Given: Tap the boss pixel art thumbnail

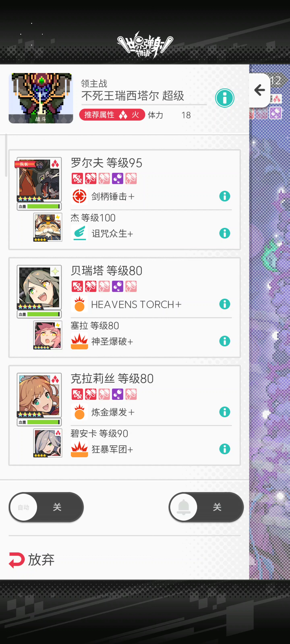Looking at the screenshot, I should pos(41,98).
